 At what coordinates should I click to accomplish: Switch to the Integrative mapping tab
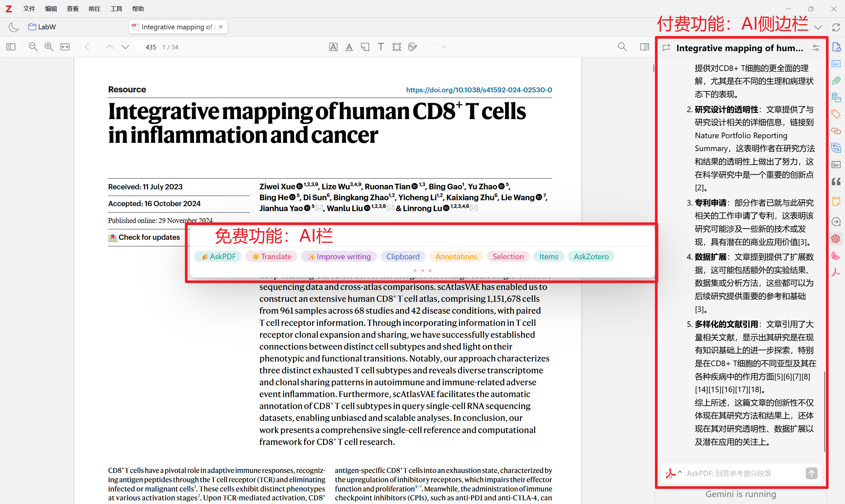pyautogui.click(x=177, y=27)
